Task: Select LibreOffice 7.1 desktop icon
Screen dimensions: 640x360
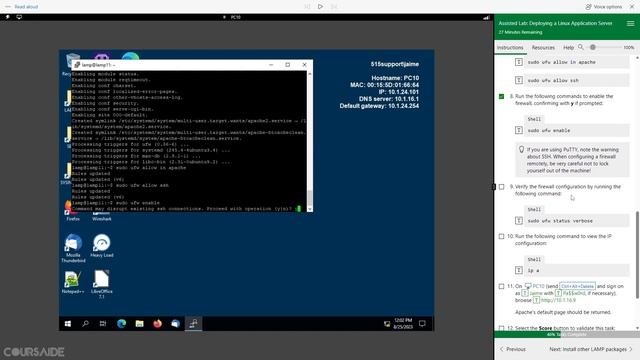Action: [x=102, y=284]
